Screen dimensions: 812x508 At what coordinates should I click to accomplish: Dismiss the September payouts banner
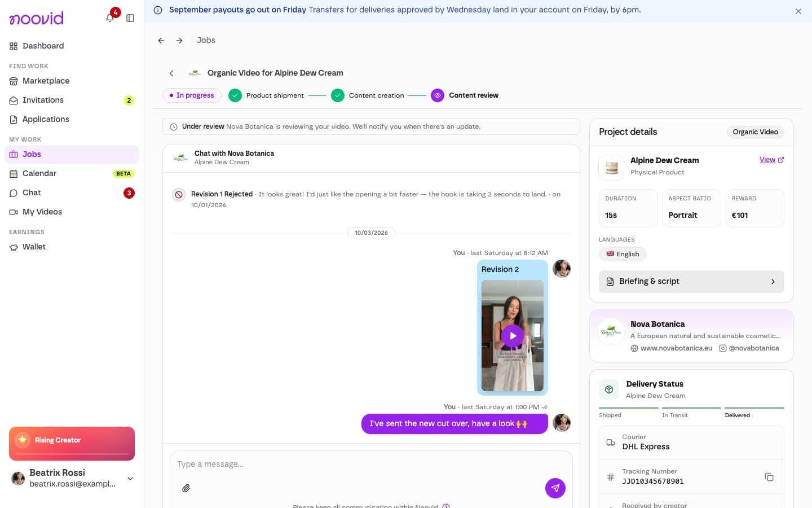[798, 11]
